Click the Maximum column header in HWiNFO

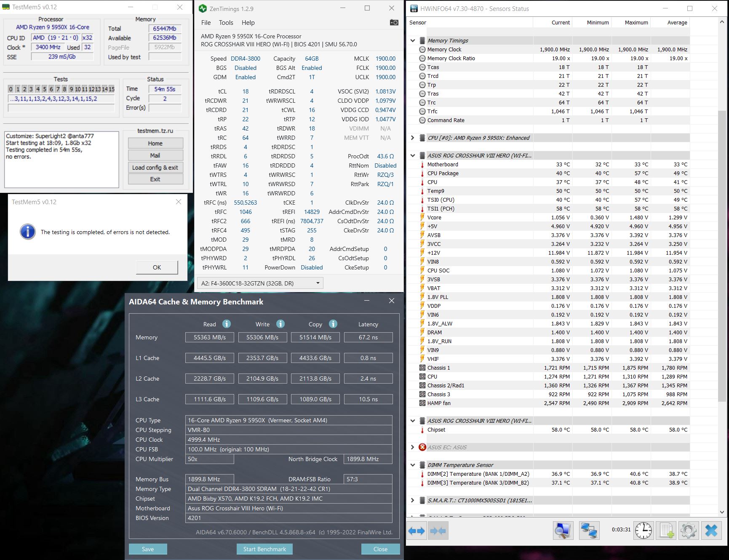pyautogui.click(x=631, y=22)
